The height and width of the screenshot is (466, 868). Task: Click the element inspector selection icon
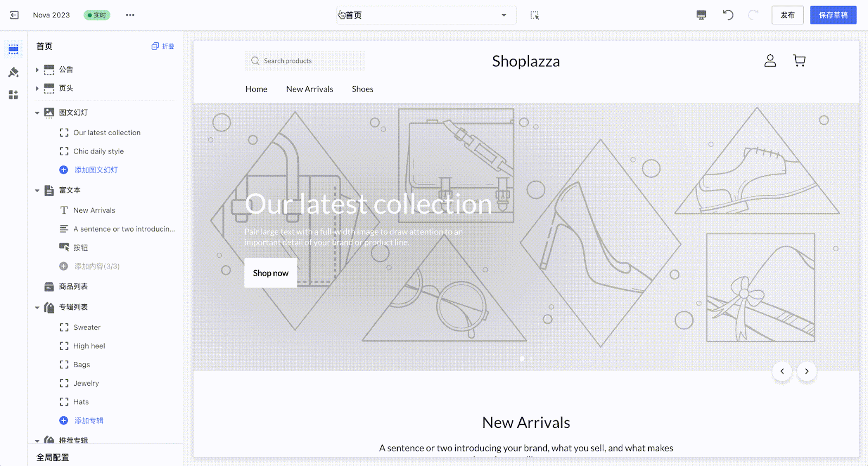click(535, 15)
